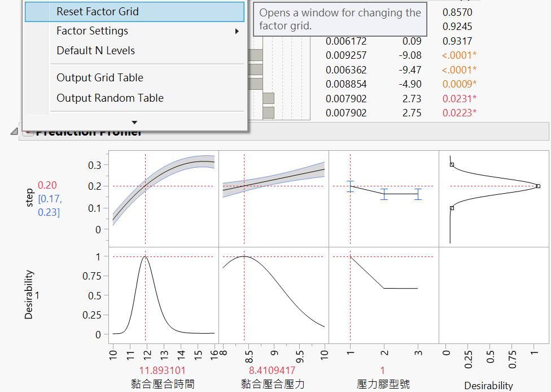The width and height of the screenshot is (551, 392).
Task: Click the down arrow to reveal more menu commands
Action: (134, 121)
